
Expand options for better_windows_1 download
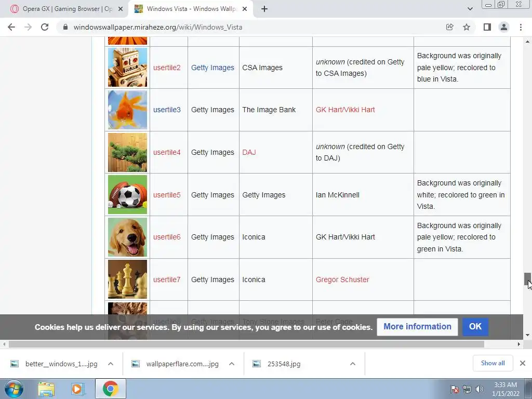point(111,364)
